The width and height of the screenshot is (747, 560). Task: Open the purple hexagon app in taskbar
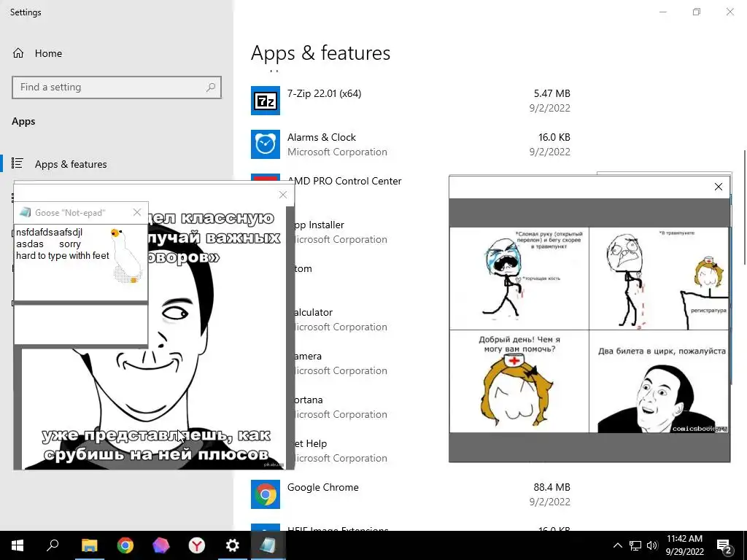tap(161, 545)
